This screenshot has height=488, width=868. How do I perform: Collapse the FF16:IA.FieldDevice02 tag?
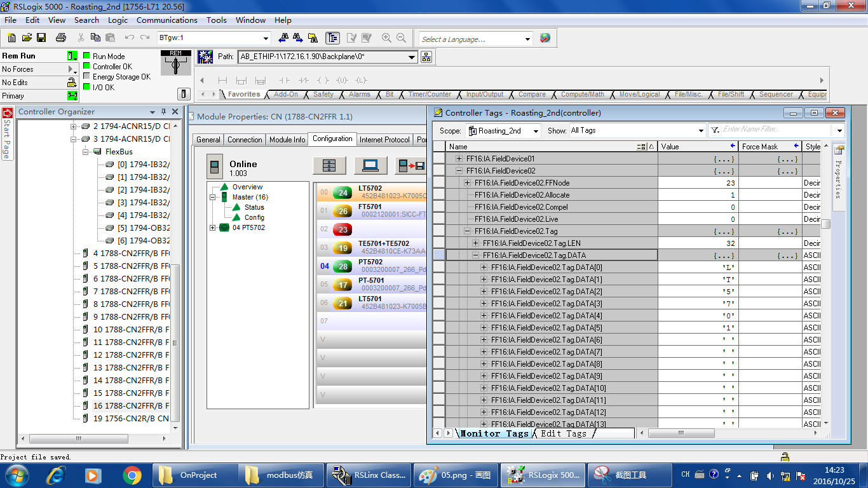click(459, 171)
